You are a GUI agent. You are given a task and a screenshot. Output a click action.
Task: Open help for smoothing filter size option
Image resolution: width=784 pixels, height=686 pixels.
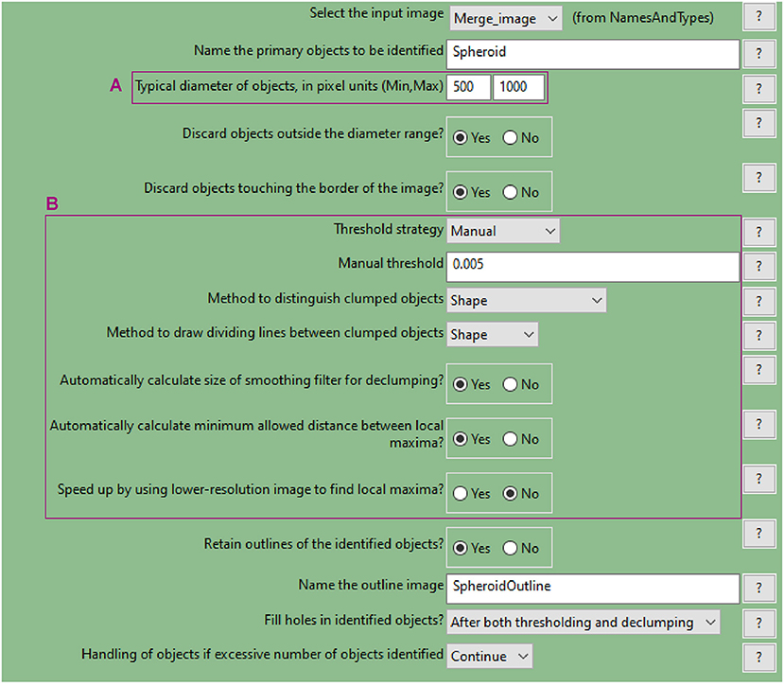[x=758, y=370]
